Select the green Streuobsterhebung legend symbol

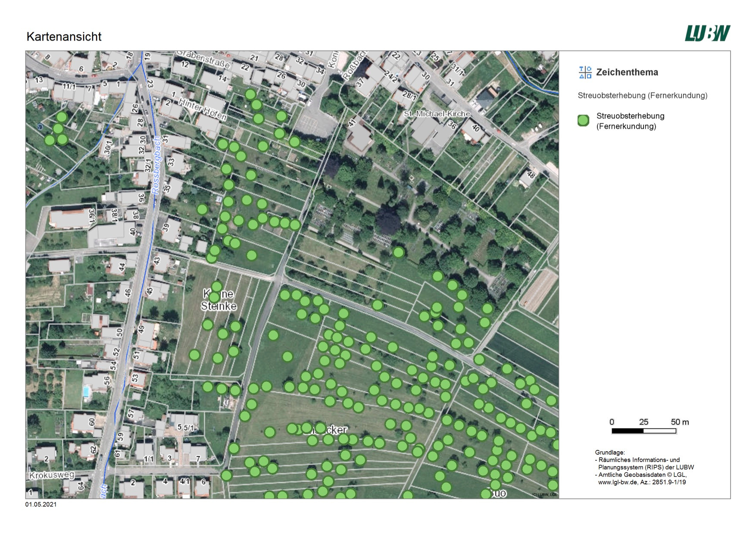583,121
